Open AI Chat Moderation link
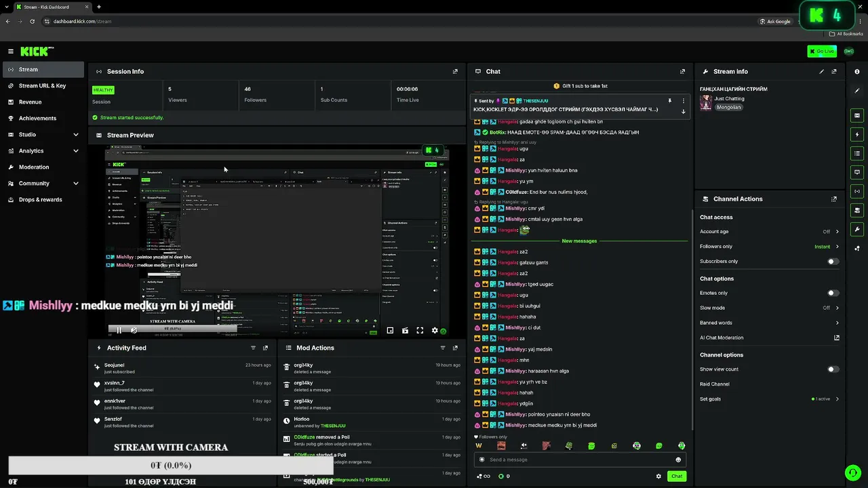This screenshot has width=868, height=488. 770,338
